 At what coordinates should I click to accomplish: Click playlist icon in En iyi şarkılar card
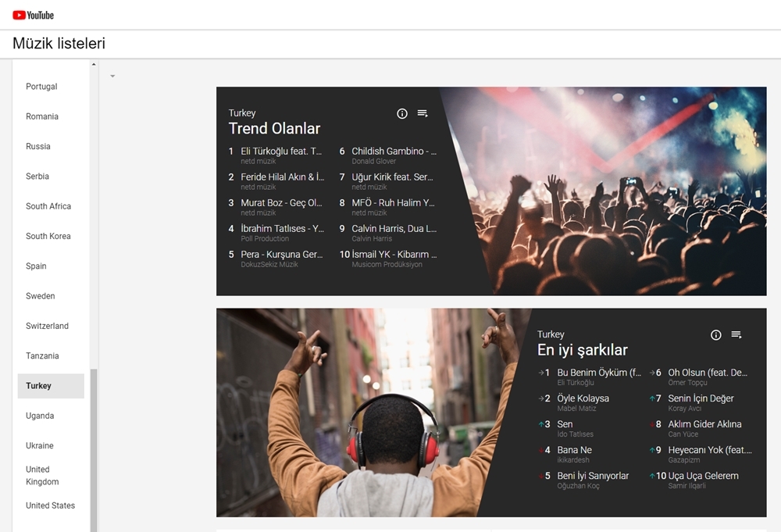pos(736,334)
